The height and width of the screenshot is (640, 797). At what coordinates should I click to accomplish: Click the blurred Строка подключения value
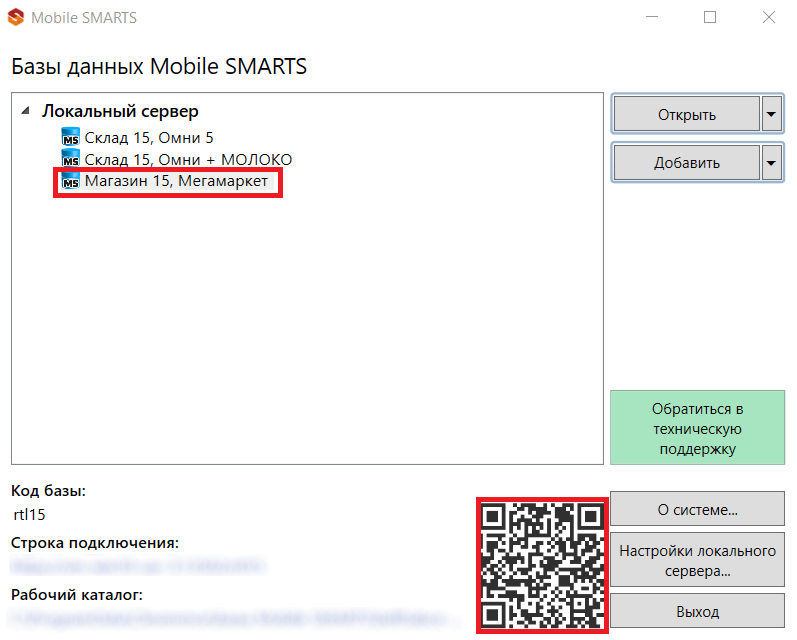138,566
